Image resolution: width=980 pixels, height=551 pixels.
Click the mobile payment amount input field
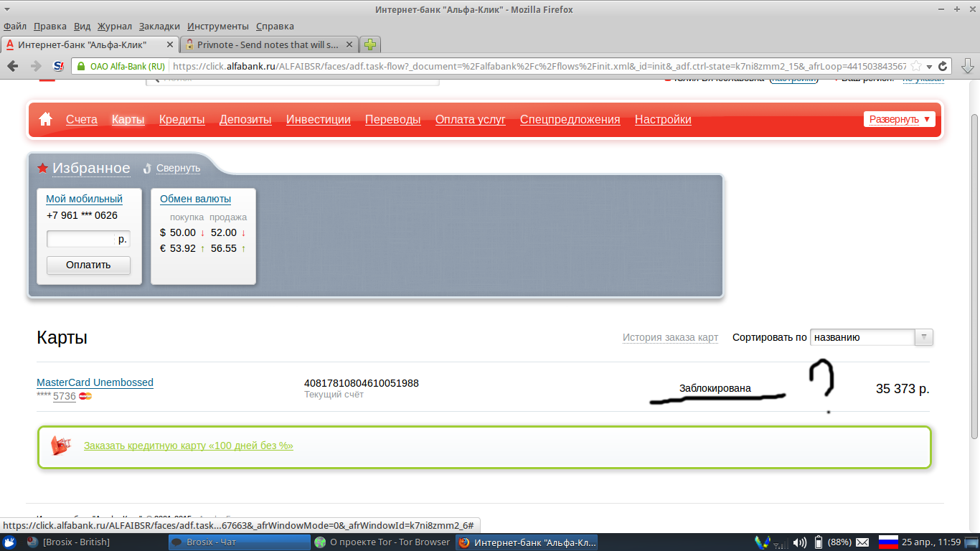click(80, 239)
